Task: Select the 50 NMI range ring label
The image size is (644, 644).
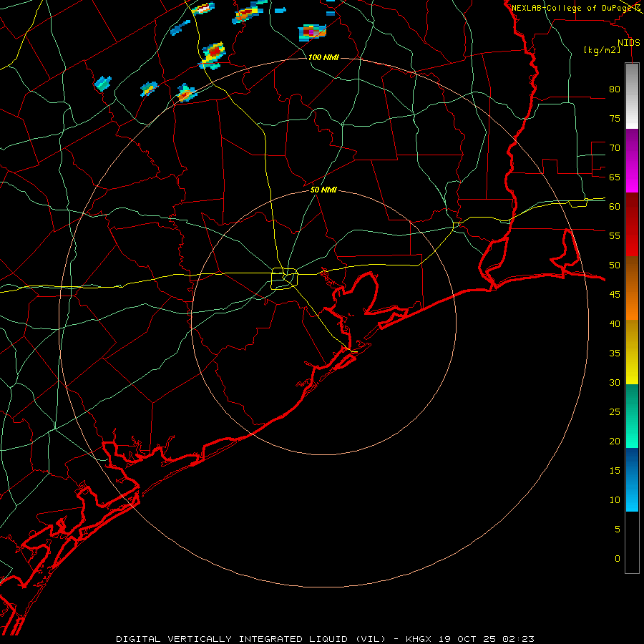Action: [x=323, y=190]
